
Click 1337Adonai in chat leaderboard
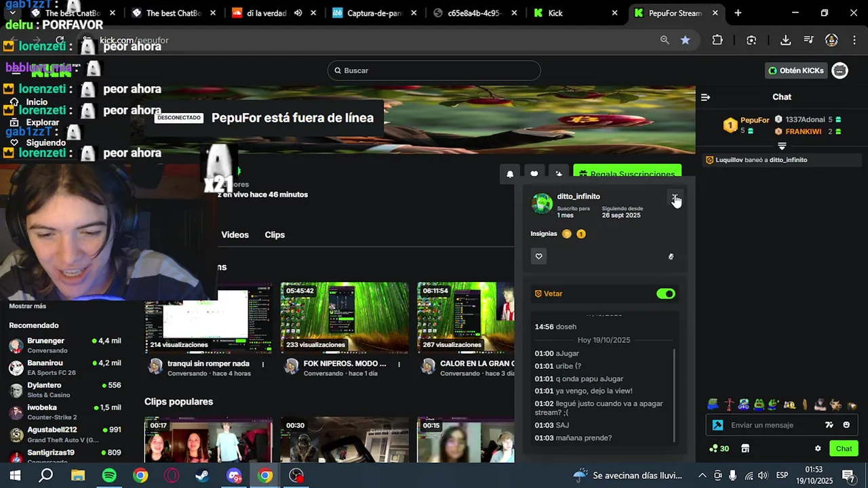[804, 120]
